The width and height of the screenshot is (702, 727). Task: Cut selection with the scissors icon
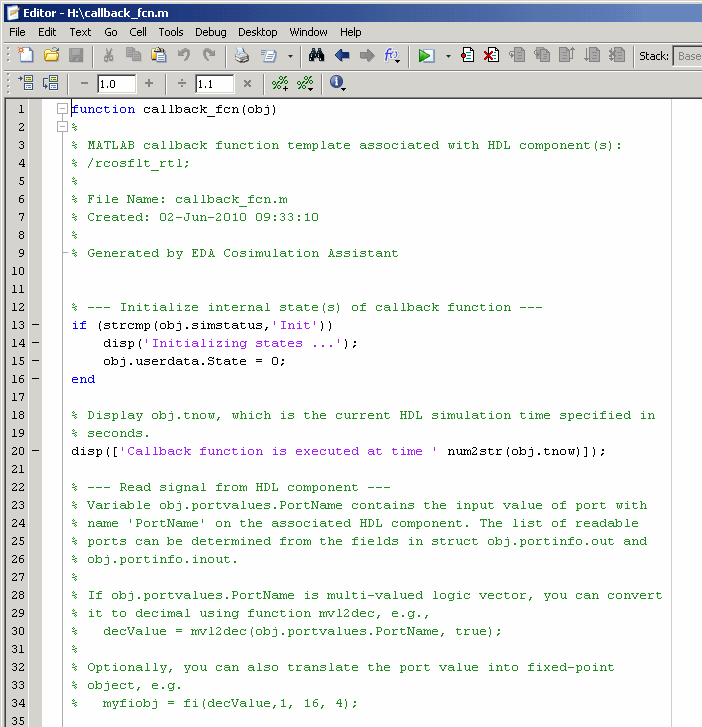click(x=108, y=56)
